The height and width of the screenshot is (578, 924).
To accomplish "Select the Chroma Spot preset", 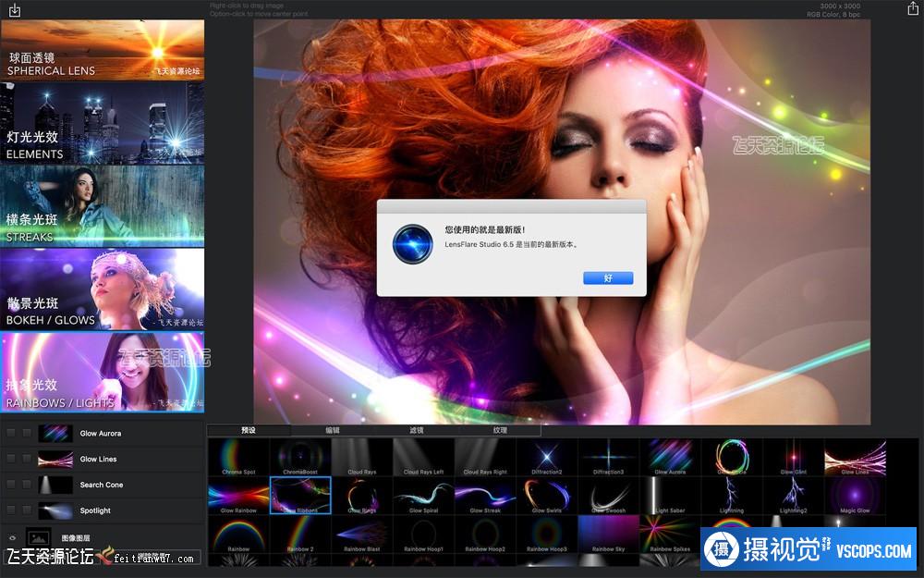I will point(238,456).
